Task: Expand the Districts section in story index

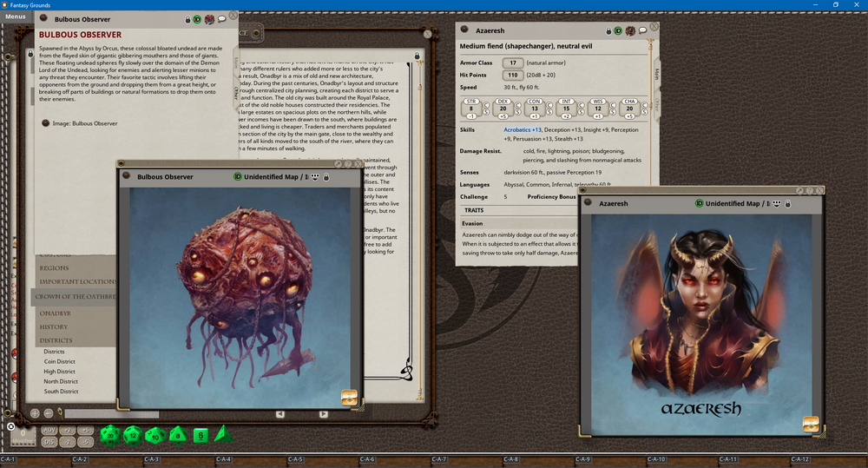Action: pyautogui.click(x=57, y=340)
